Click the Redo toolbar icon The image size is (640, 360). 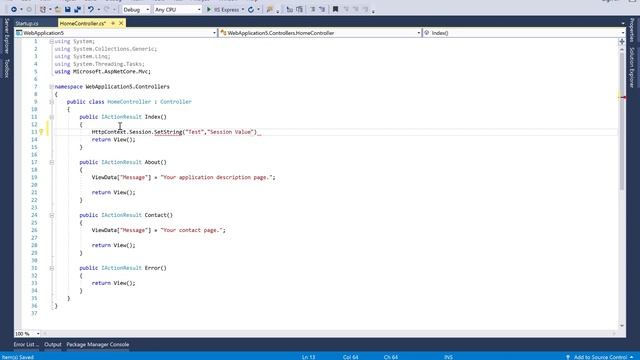107,9
